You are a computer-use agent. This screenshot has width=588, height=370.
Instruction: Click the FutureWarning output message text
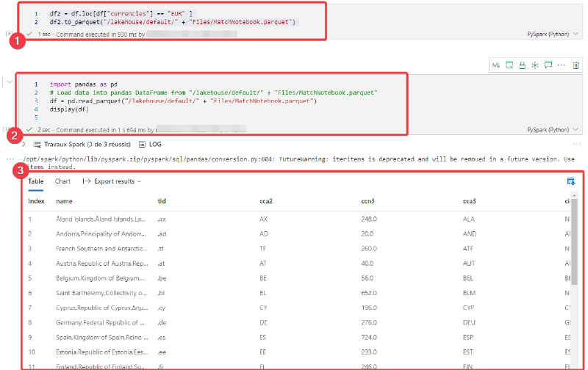tap(298, 162)
